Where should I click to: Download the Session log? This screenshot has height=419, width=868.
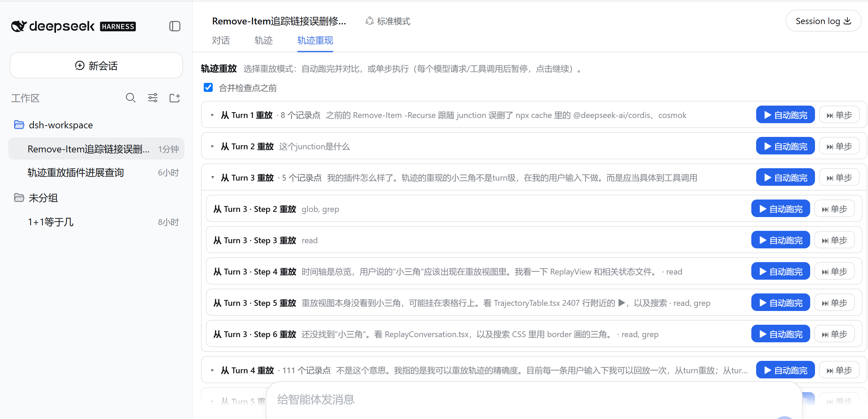[823, 21]
